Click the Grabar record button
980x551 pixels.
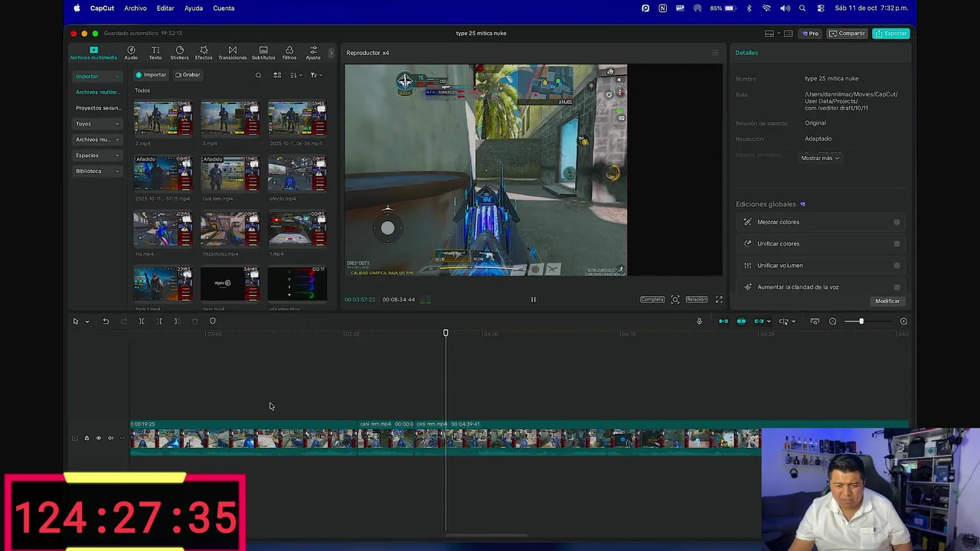point(188,75)
